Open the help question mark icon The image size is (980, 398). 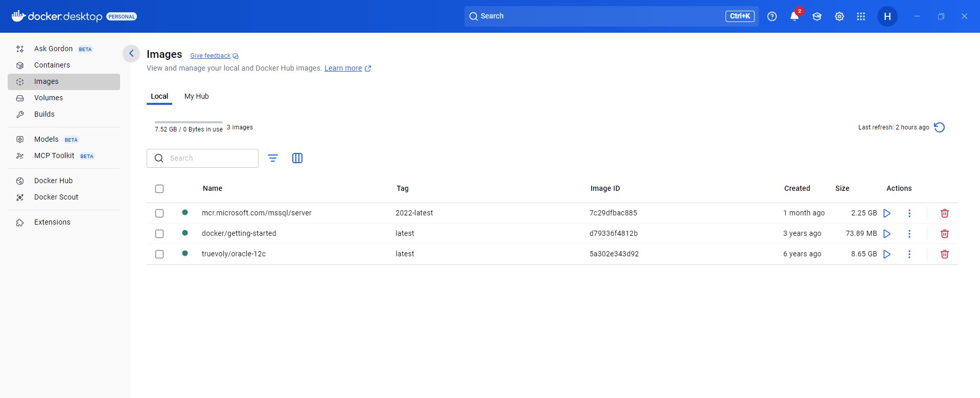pos(772,16)
